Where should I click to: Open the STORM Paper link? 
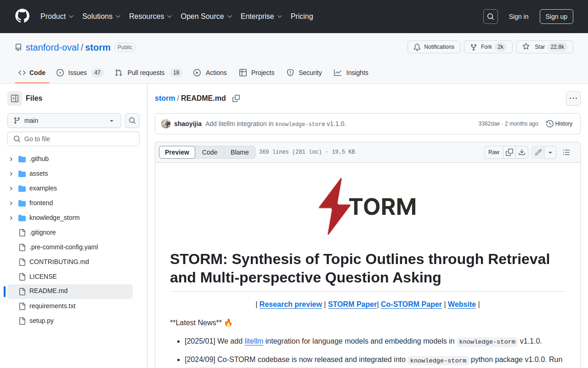[352, 304]
